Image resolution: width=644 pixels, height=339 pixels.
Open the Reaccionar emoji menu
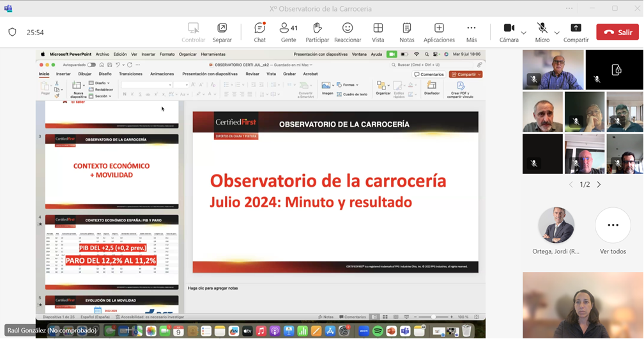[348, 32]
